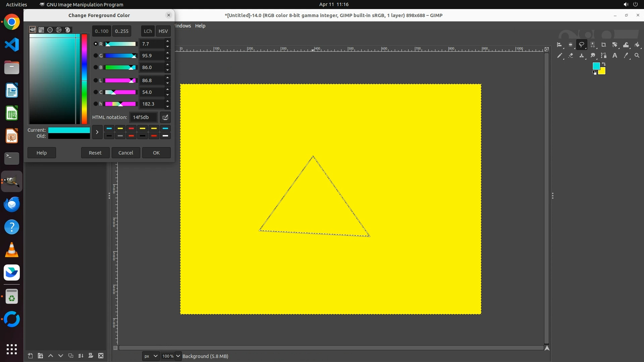
Task: Select the B channel radio button
Action: pos(96,67)
